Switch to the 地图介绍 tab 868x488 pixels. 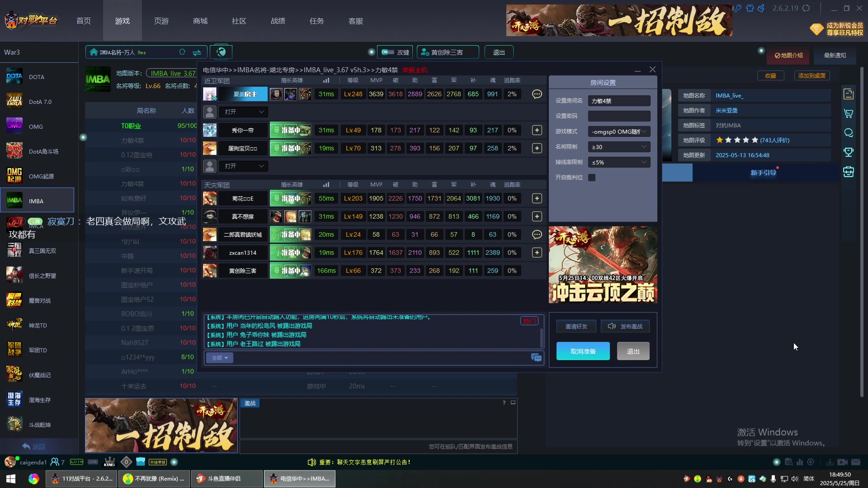click(789, 55)
